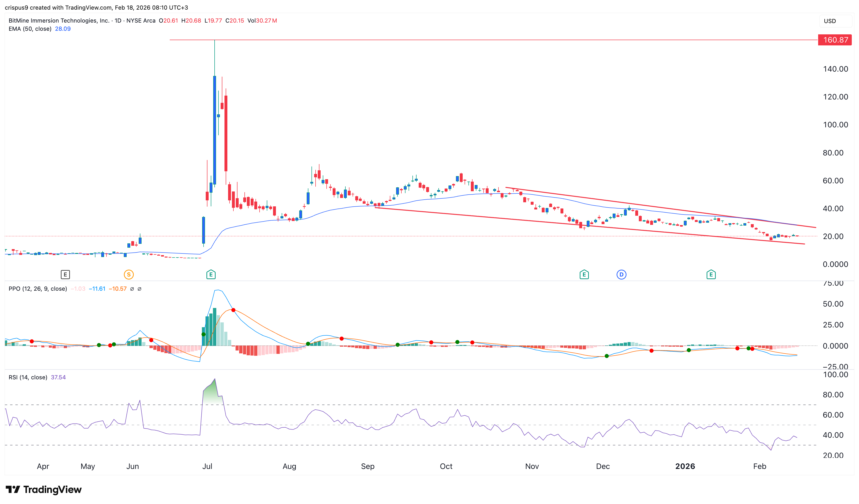
Task: Click the RSI value 37.54
Action: [x=58, y=377]
